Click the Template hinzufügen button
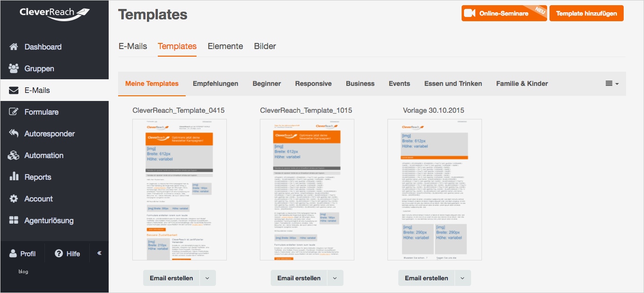Screen dimensions: 644x293 click(586, 13)
